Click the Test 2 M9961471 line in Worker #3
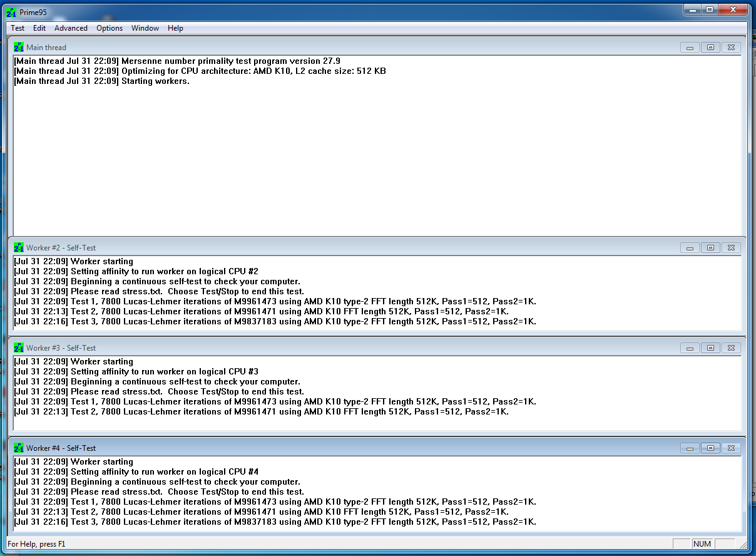756x556 pixels. [x=262, y=412]
